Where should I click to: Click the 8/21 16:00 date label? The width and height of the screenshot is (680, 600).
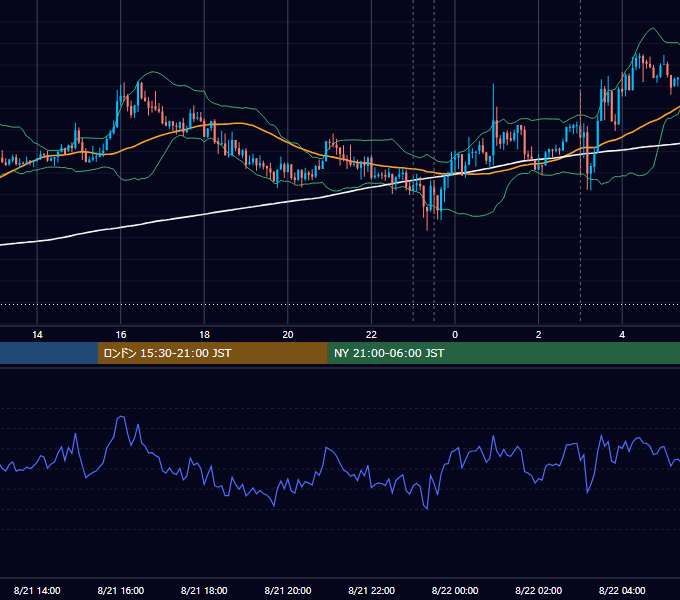click(121, 590)
